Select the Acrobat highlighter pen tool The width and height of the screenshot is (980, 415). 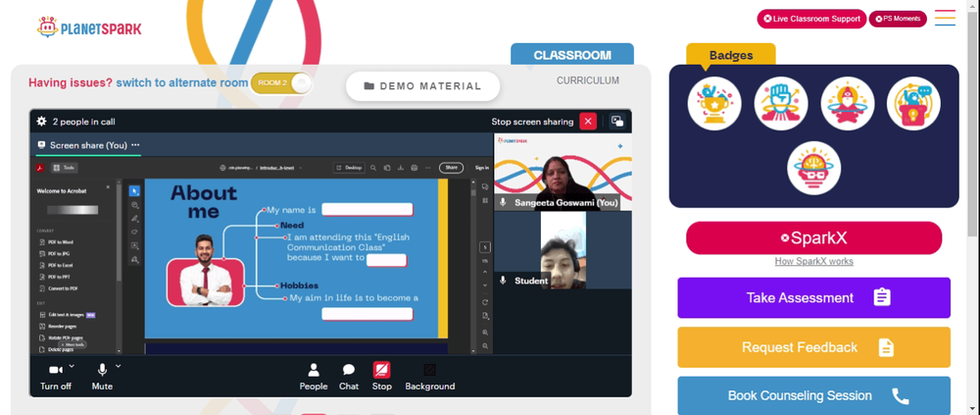click(x=134, y=219)
